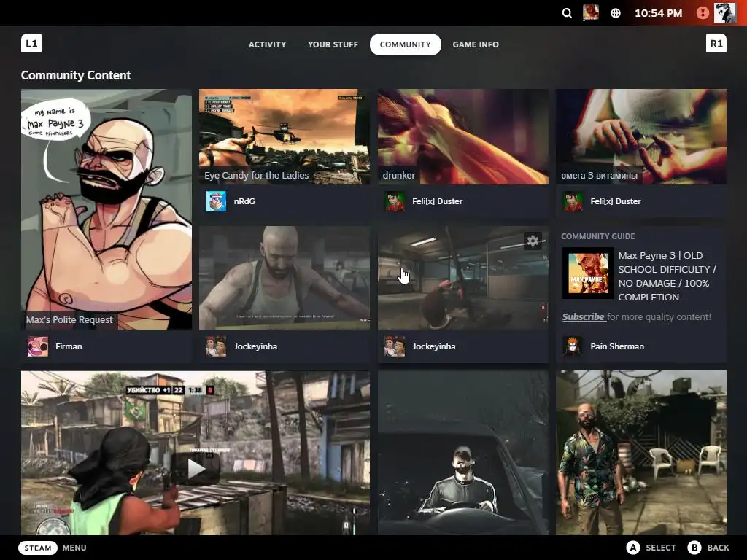Viewport: 747px width, 560px height.
Task: Click the Max Payne 3 guide cover image
Action: coord(588,273)
